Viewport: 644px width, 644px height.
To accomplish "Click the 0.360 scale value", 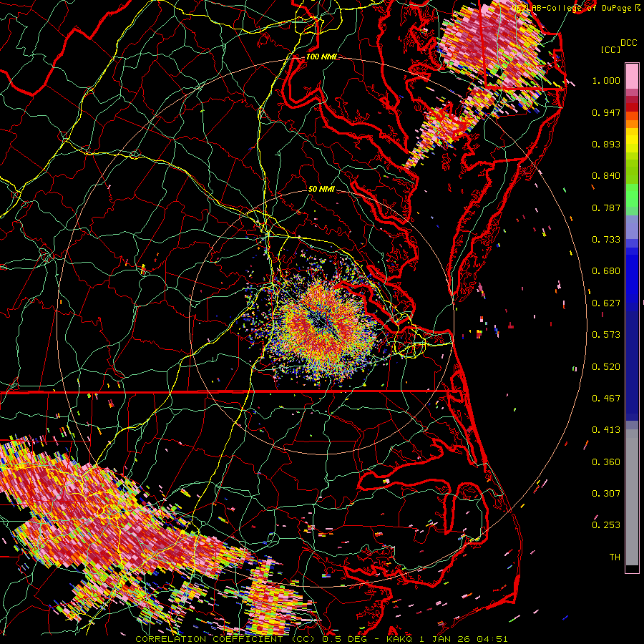I will [x=606, y=462].
